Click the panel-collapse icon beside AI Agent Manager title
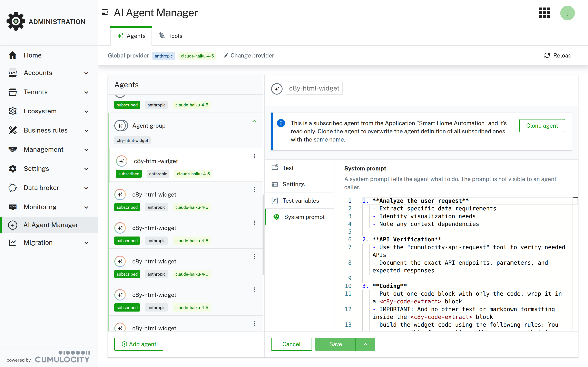Image resolution: width=588 pixels, height=367 pixels. [x=105, y=12]
